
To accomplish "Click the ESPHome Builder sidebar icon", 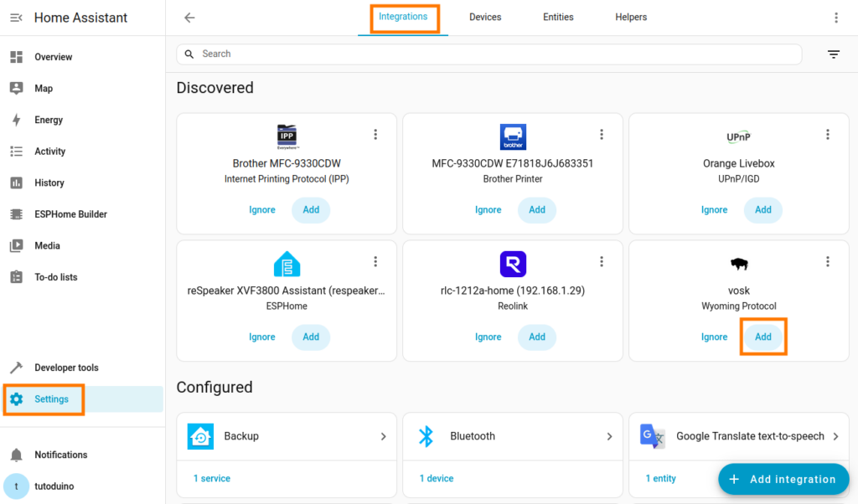I will (x=16, y=214).
